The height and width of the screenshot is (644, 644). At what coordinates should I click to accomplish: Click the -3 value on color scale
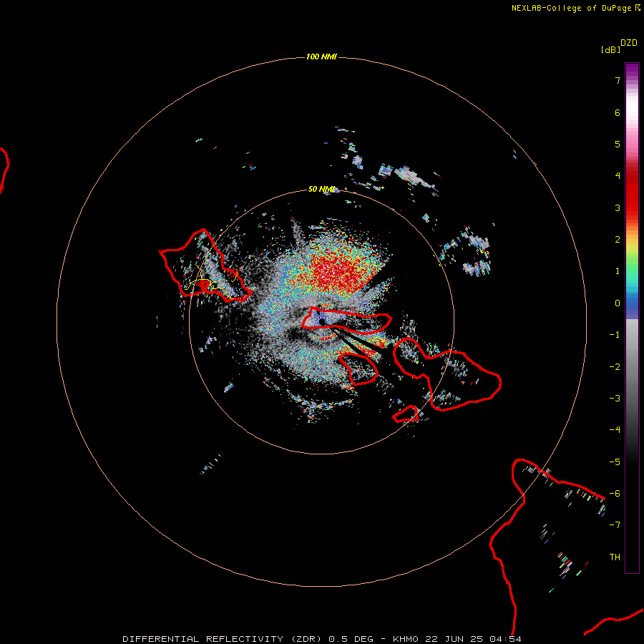(x=615, y=399)
